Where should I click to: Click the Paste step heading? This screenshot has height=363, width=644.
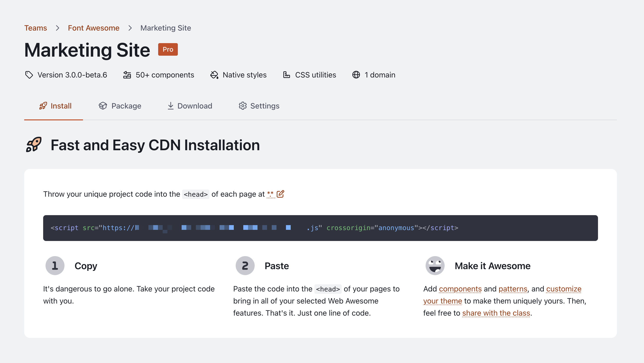coord(276,266)
